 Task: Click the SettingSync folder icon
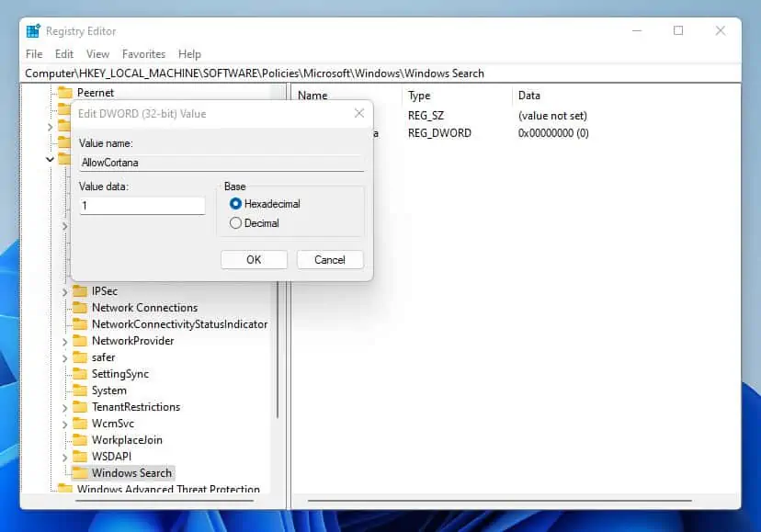80,373
